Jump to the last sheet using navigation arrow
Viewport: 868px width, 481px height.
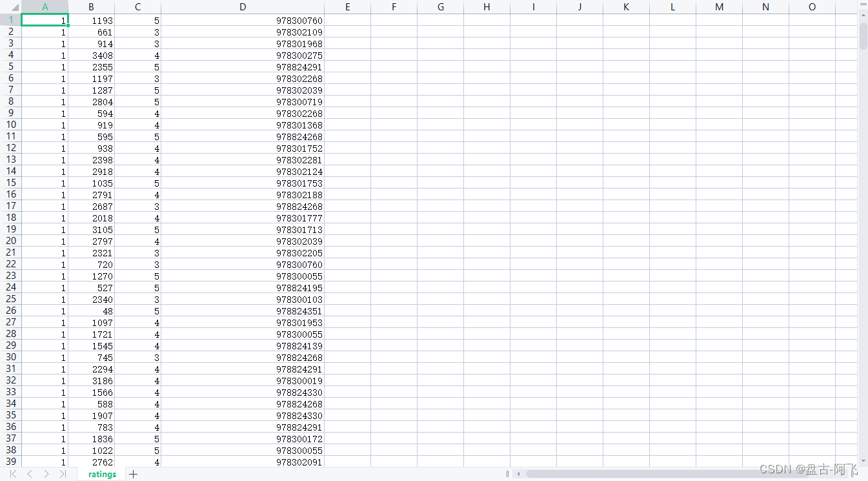point(63,474)
